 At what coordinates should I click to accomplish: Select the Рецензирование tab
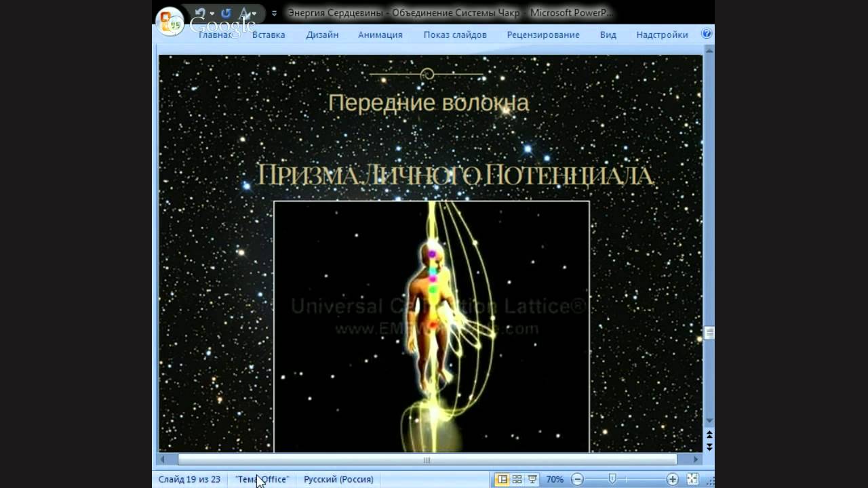[543, 35]
